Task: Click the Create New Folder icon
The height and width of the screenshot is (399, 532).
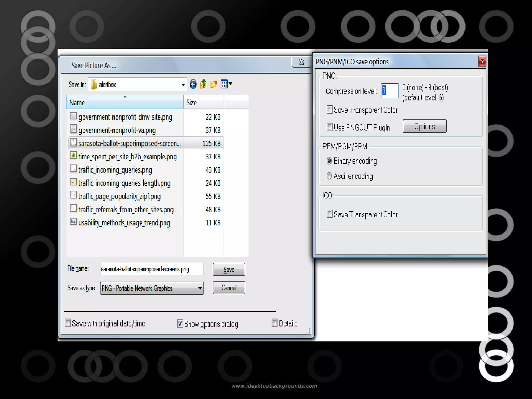Action: coord(214,84)
